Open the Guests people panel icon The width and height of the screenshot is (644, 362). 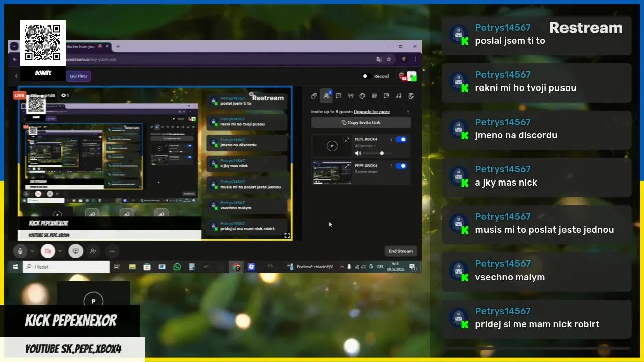tap(326, 96)
